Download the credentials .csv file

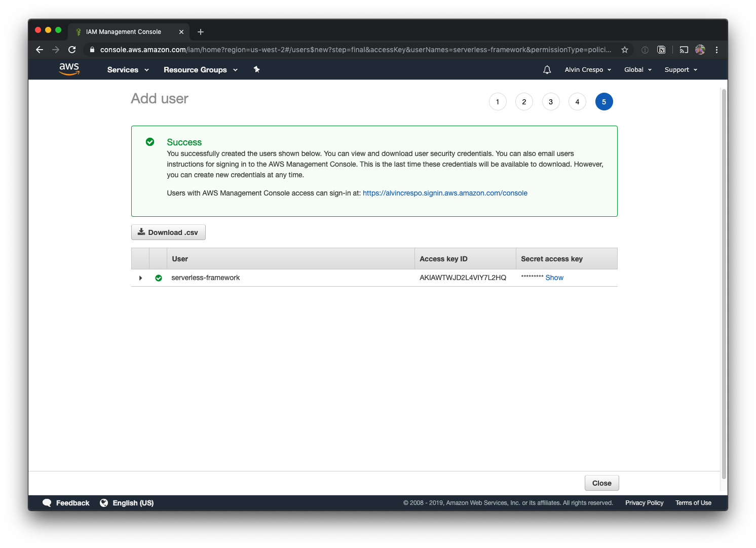coord(168,232)
